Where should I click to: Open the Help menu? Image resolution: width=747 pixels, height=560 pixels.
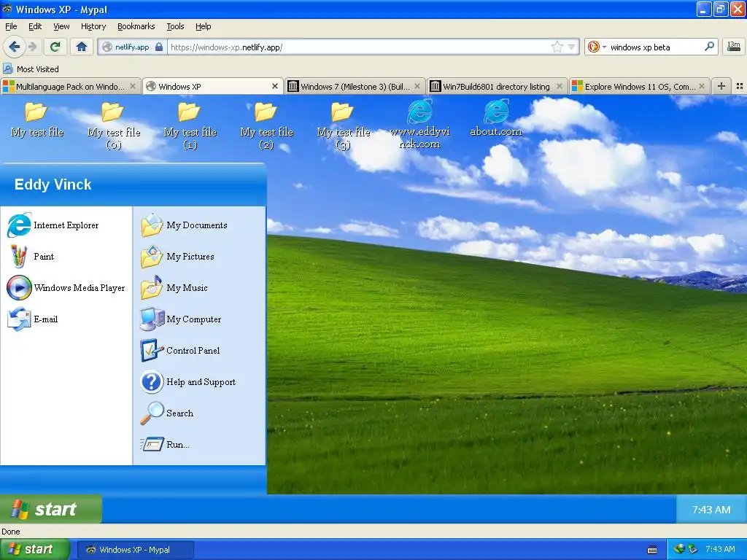(x=203, y=26)
